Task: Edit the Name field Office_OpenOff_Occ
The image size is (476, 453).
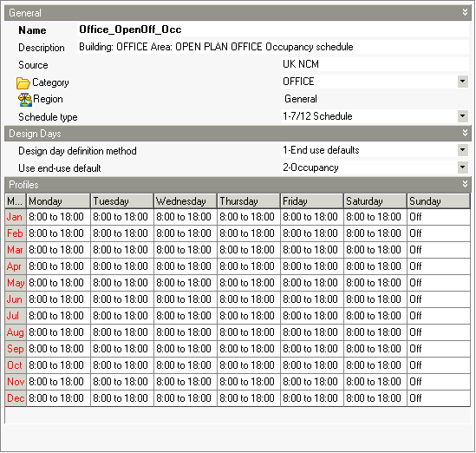Action: point(273,30)
